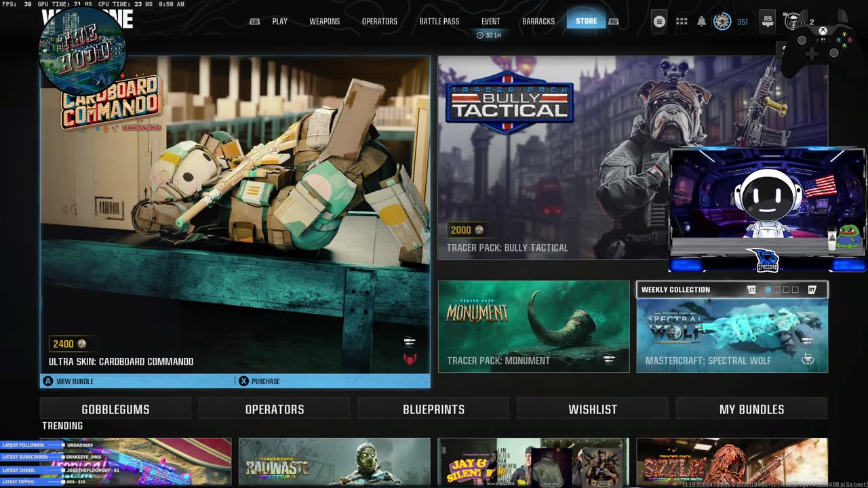
Task: Open the Event tab
Action: 491,22
